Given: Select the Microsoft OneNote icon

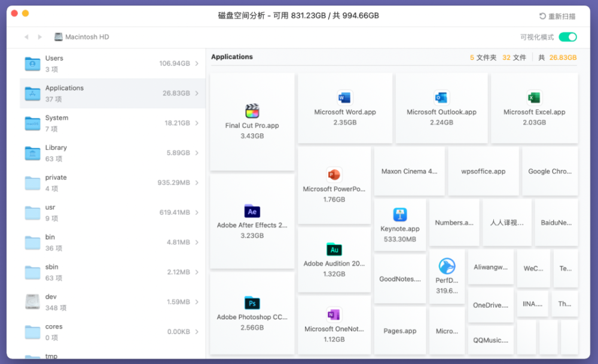Looking at the screenshot, I should (x=334, y=315).
